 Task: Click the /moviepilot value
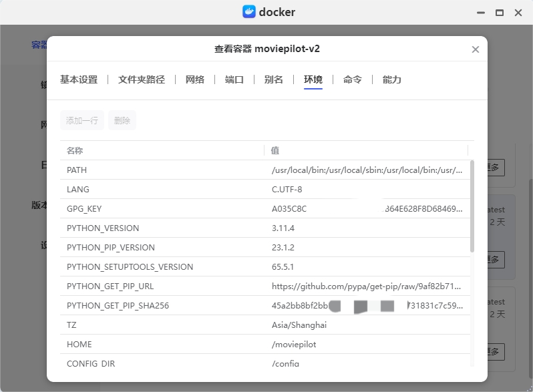point(294,345)
